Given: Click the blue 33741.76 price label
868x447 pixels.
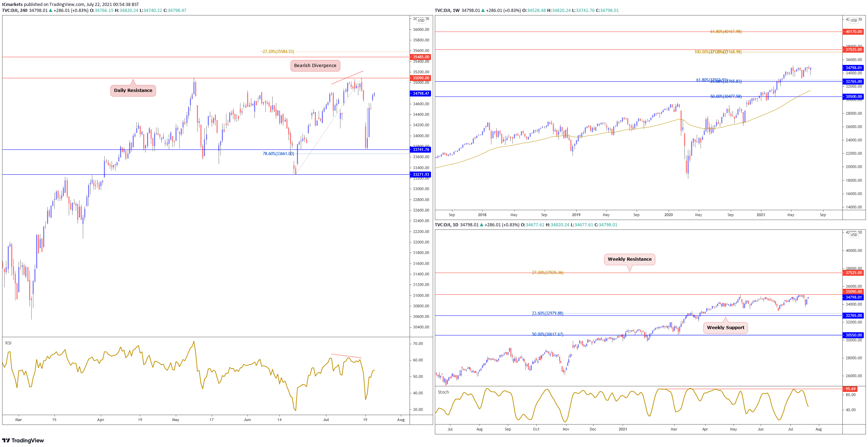Looking at the screenshot, I should tap(420, 149).
